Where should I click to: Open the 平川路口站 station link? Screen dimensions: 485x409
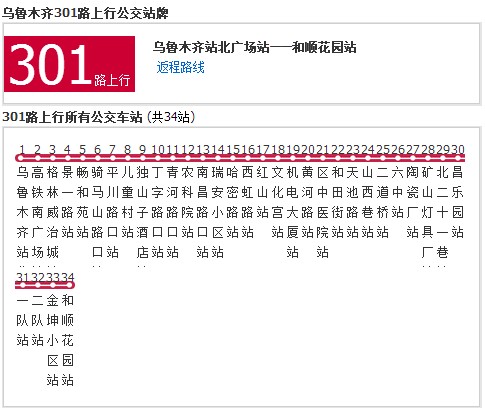(x=112, y=212)
